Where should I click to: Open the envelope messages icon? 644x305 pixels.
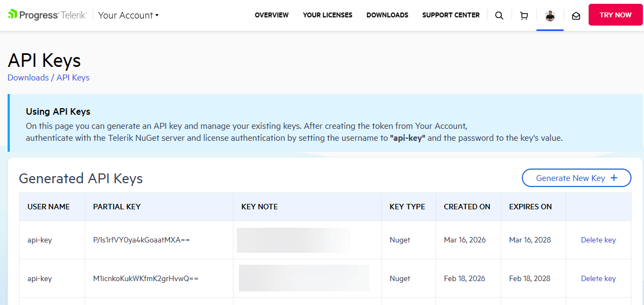(576, 15)
